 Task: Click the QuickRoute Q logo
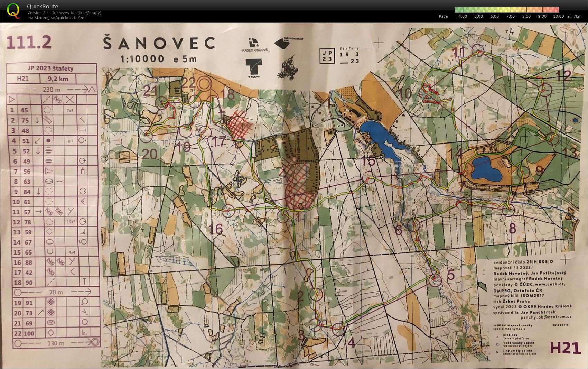pyautogui.click(x=13, y=10)
